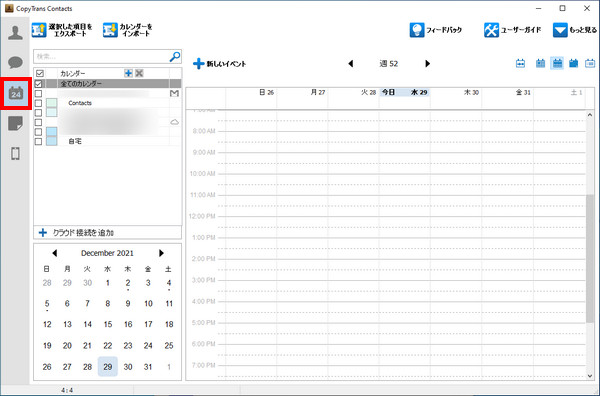Click the 12:00 PM time label
Image resolution: width=600 pixels, height=396 pixels.
[x=202, y=216]
